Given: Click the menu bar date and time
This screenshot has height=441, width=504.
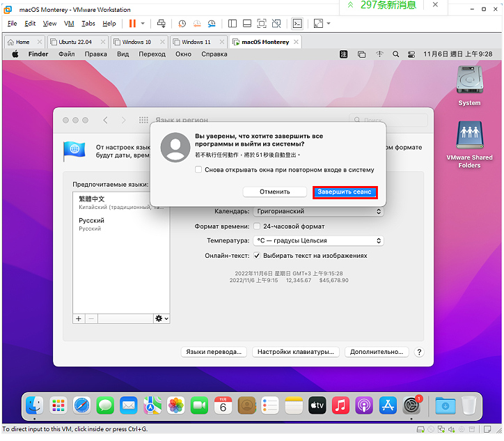Looking at the screenshot, I should click(x=458, y=54).
